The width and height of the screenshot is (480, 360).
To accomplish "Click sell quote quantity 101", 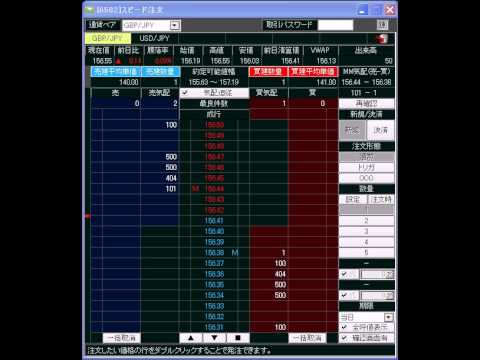I will pos(171,189).
